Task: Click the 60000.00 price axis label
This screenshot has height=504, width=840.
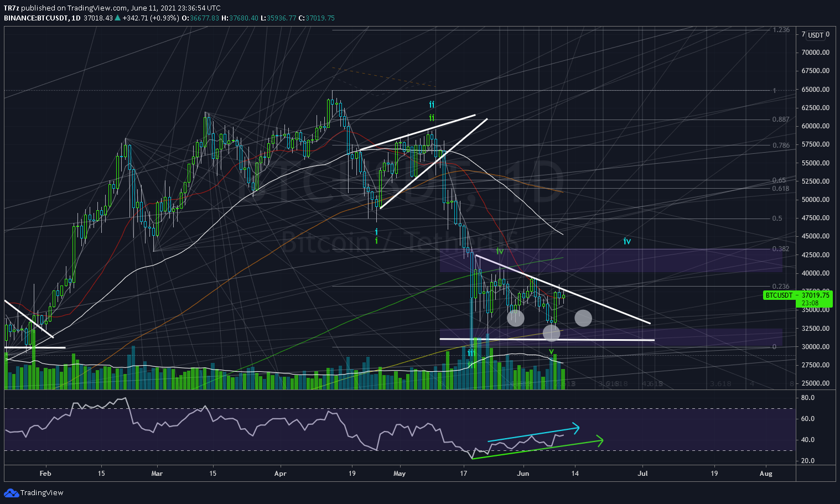Action: click(x=815, y=126)
